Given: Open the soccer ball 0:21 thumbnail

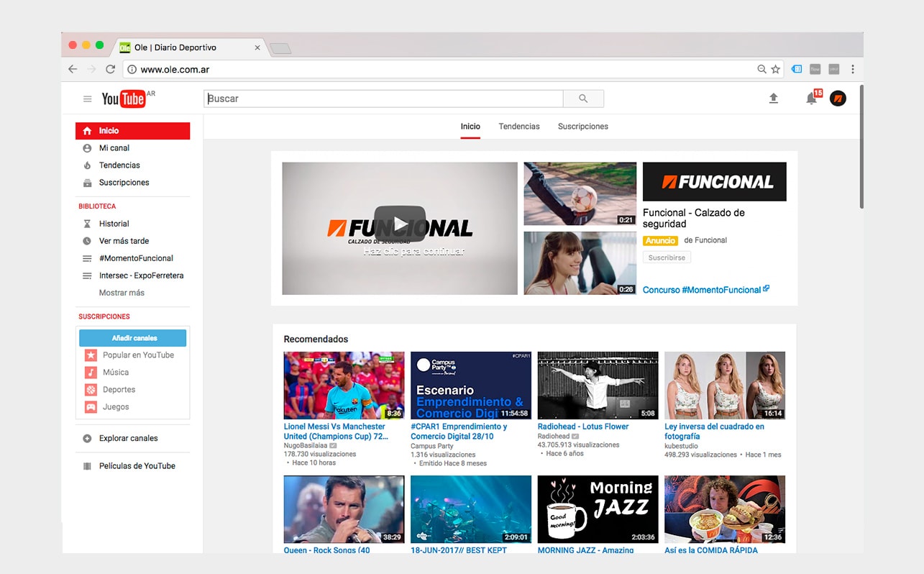Looking at the screenshot, I should tap(580, 194).
